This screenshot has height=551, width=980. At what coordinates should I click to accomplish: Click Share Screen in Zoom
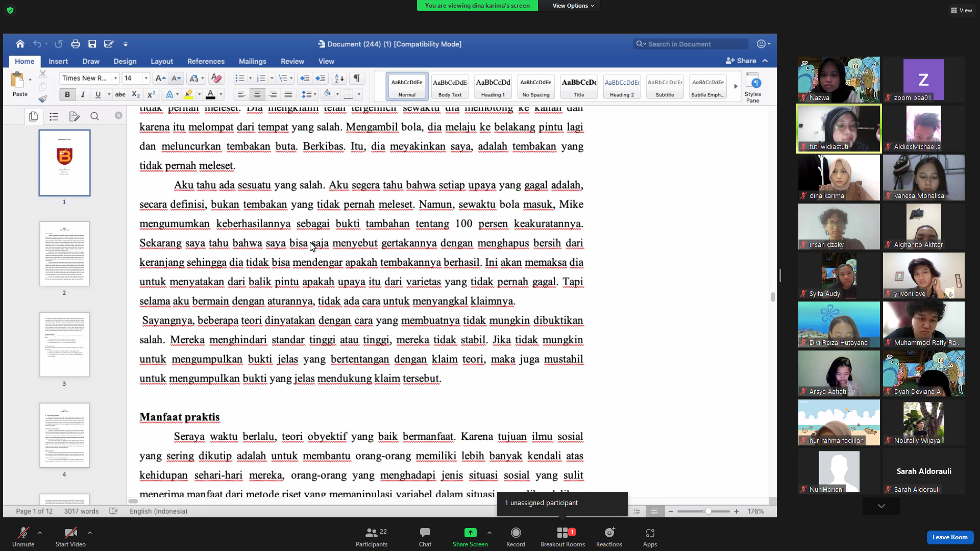pos(470,537)
